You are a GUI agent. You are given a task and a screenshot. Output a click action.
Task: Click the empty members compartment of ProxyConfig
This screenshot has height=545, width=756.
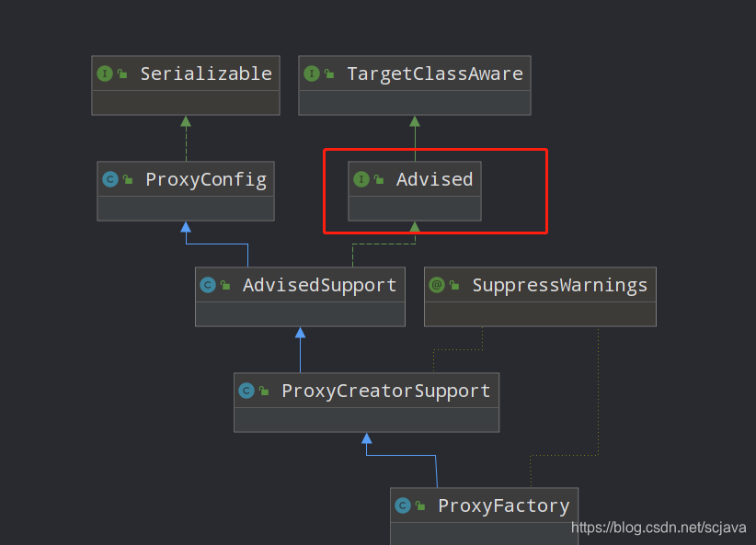coord(186,209)
